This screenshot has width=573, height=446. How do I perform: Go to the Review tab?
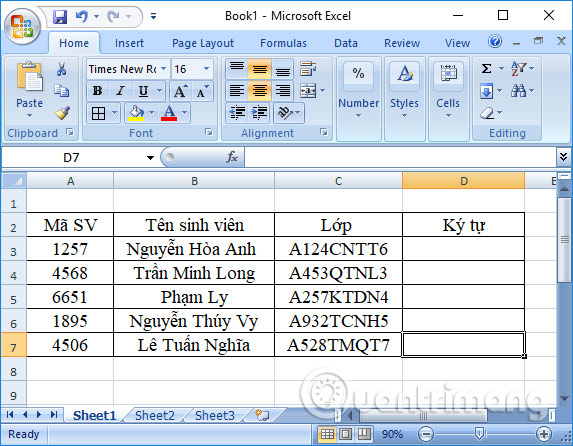click(402, 43)
